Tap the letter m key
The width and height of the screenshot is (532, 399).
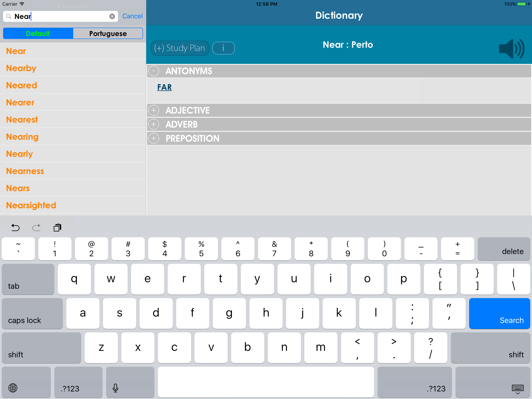click(321, 348)
